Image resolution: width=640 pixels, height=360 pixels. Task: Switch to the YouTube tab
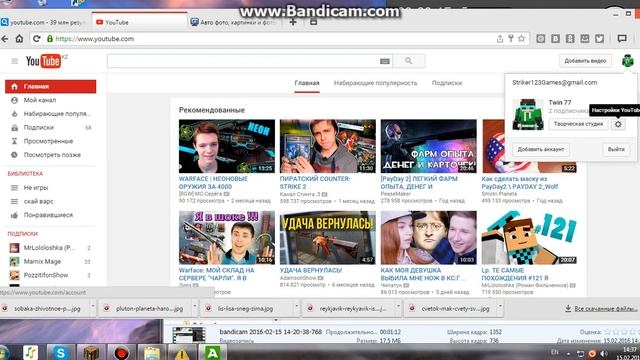point(139,22)
